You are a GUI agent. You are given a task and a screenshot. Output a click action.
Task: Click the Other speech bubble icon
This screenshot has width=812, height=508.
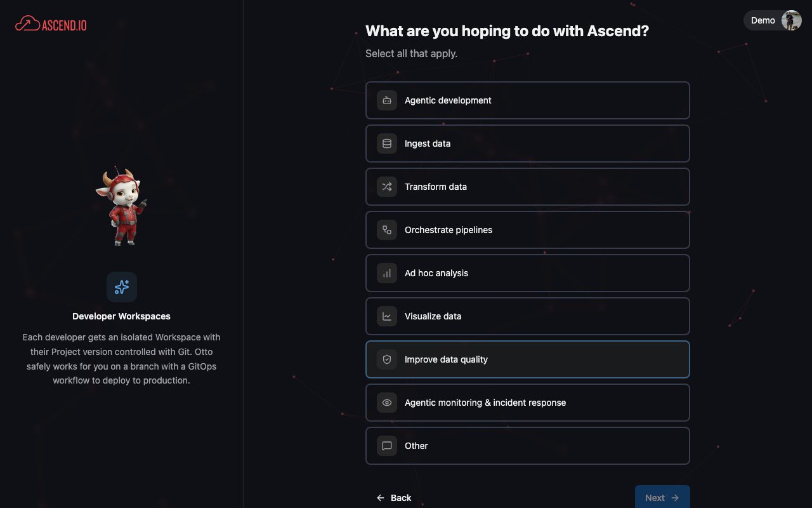coord(387,445)
